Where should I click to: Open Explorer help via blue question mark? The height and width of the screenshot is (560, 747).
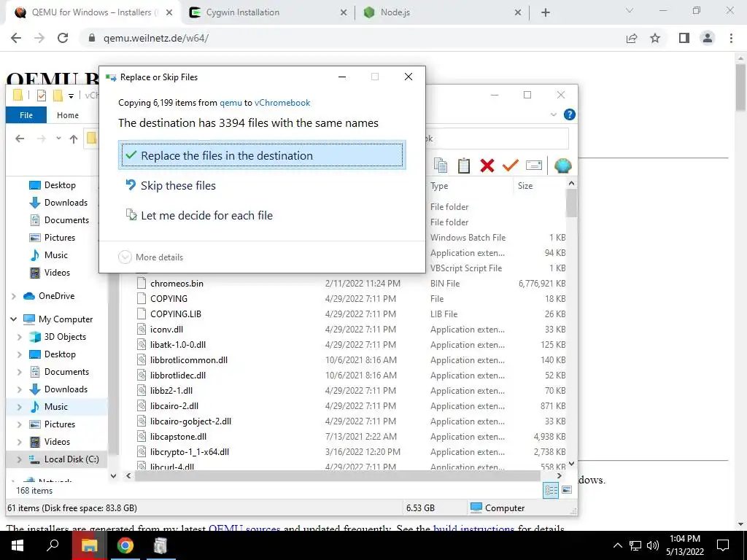569,114
